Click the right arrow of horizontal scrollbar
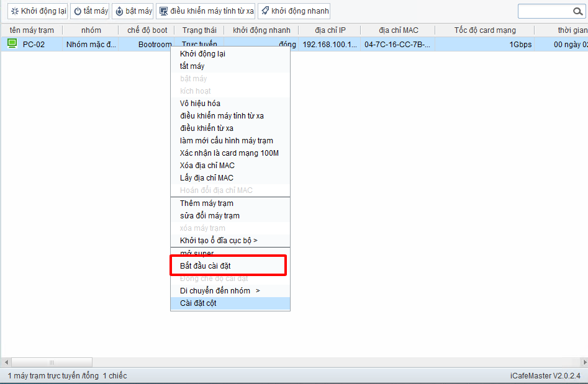 pyautogui.click(x=582, y=362)
